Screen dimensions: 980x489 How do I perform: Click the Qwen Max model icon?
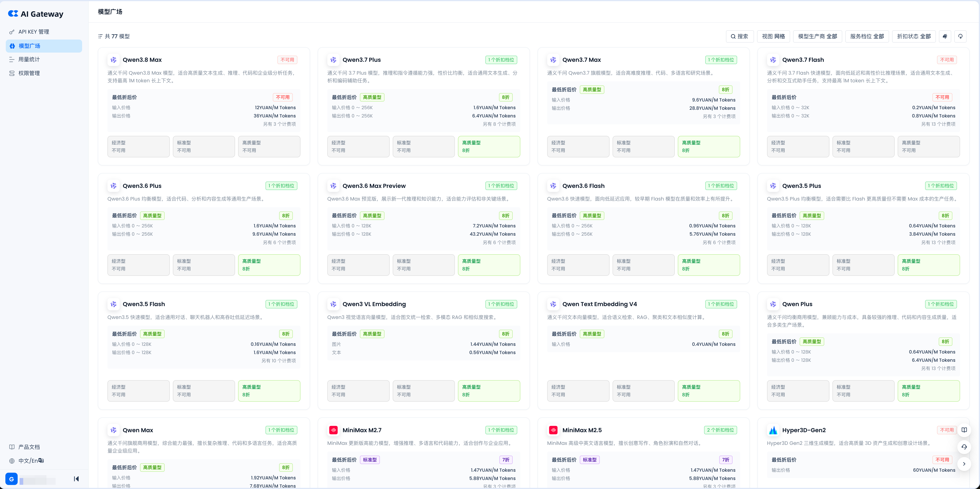(x=113, y=430)
